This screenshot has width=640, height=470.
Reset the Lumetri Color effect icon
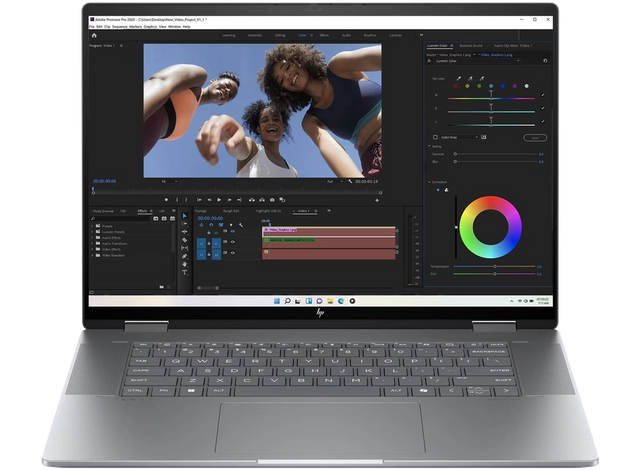(x=545, y=61)
